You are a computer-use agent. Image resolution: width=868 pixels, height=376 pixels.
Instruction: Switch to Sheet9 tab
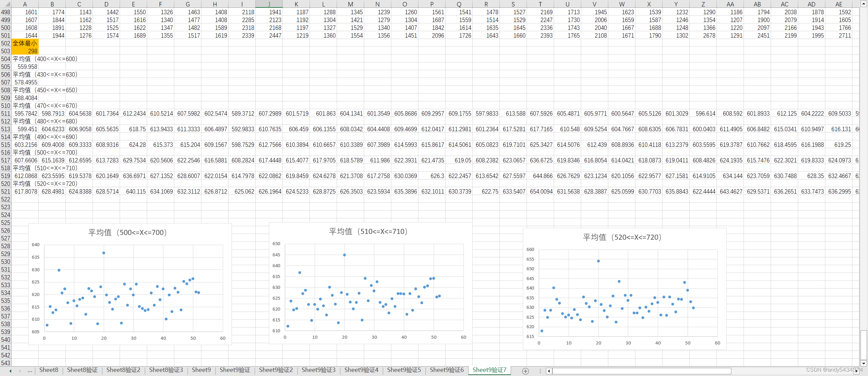click(x=201, y=370)
